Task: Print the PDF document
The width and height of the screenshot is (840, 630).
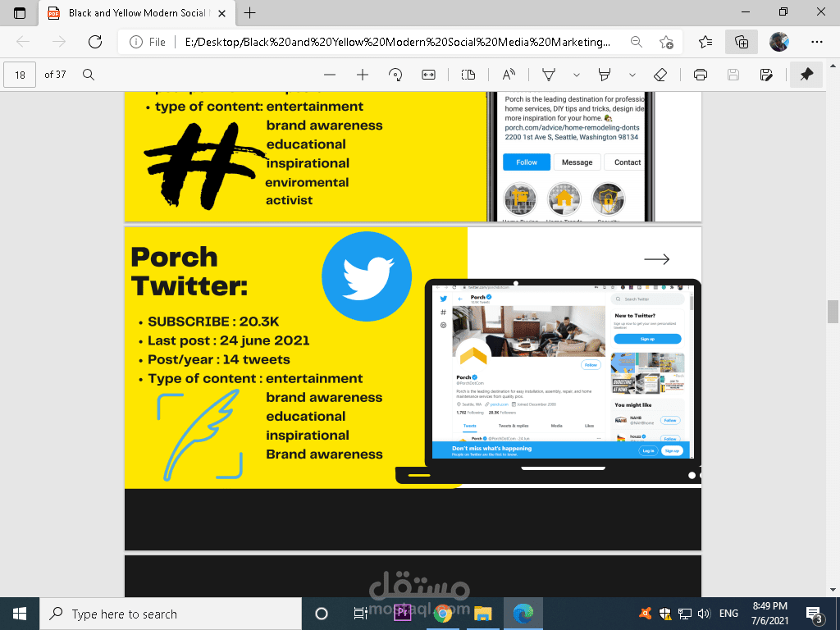Action: coord(701,75)
